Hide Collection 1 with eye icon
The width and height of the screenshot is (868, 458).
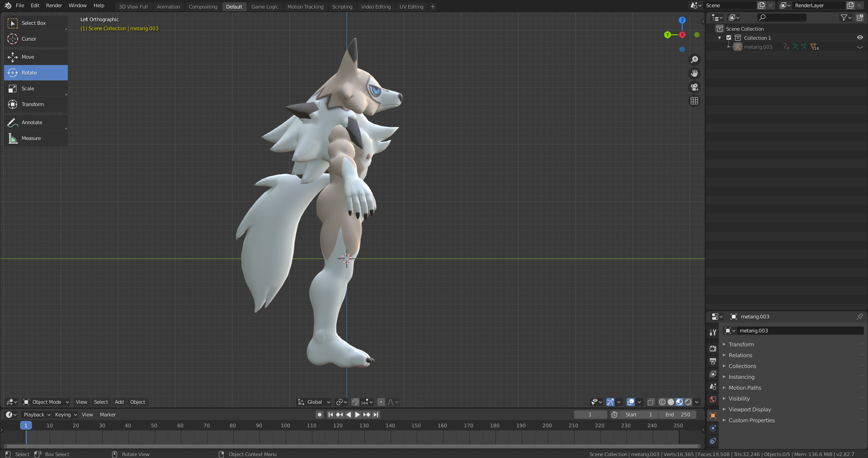[860, 38]
